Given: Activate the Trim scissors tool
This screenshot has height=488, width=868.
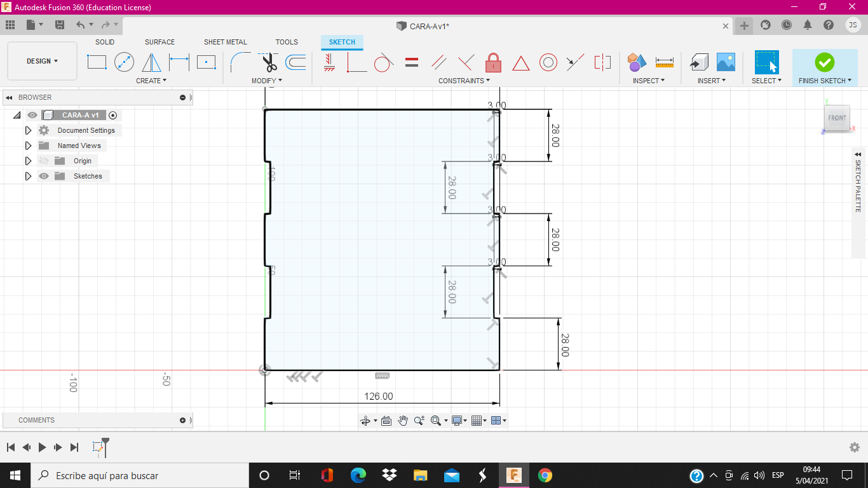Looking at the screenshot, I should (269, 62).
